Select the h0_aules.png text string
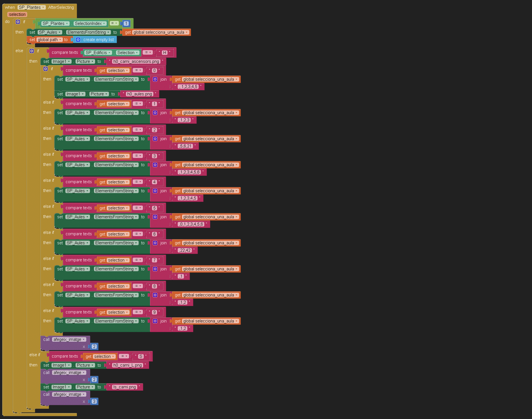 coord(140,94)
